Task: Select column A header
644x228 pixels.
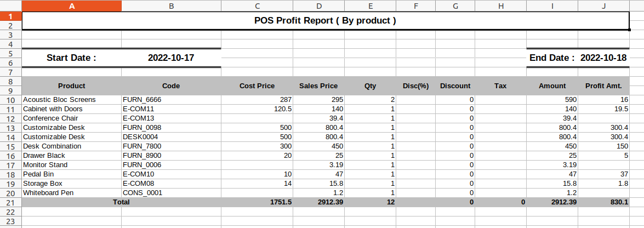Action: coord(71,5)
